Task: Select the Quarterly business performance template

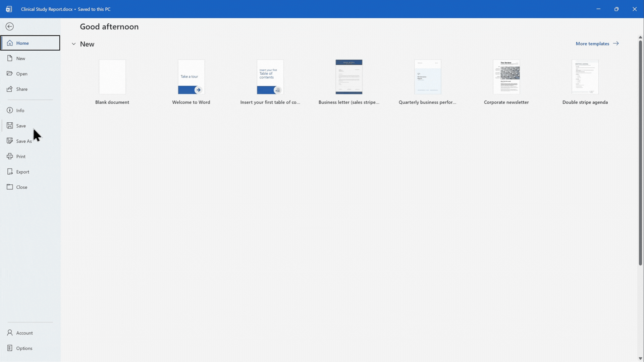Action: point(428,77)
